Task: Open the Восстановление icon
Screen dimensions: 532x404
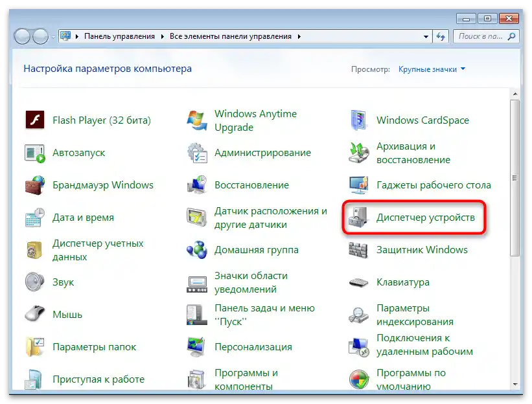Action: click(197, 185)
